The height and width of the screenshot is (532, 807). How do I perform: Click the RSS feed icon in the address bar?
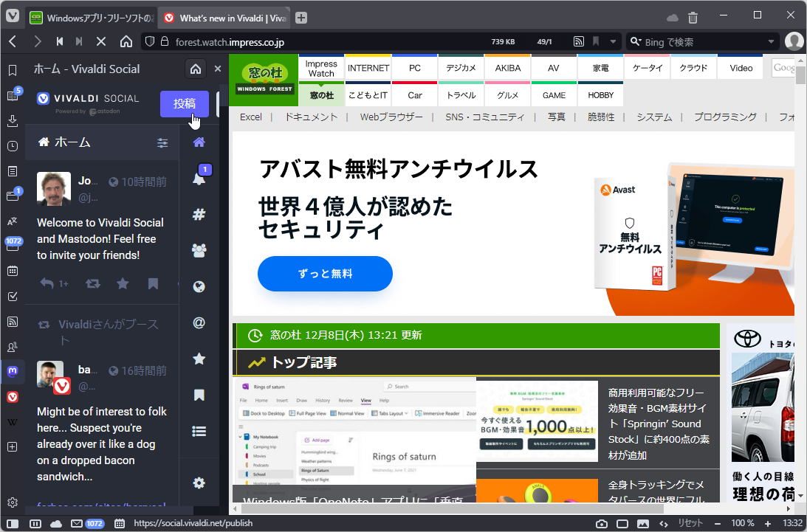pyautogui.click(x=579, y=41)
